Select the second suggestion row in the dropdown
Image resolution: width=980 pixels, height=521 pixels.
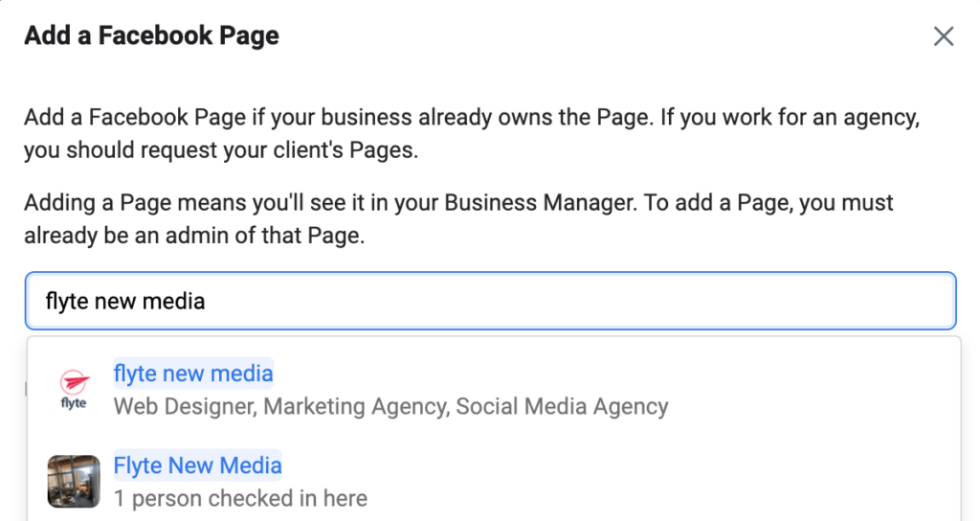pos(494,481)
